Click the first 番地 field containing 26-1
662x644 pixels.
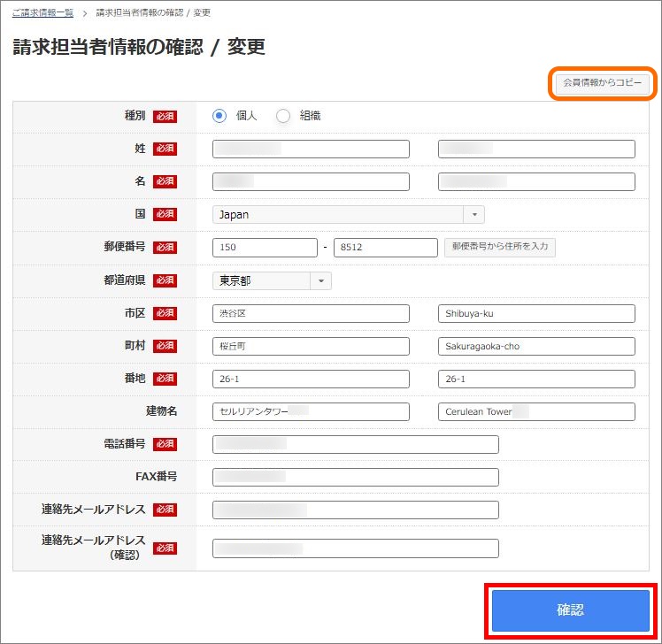coord(311,379)
